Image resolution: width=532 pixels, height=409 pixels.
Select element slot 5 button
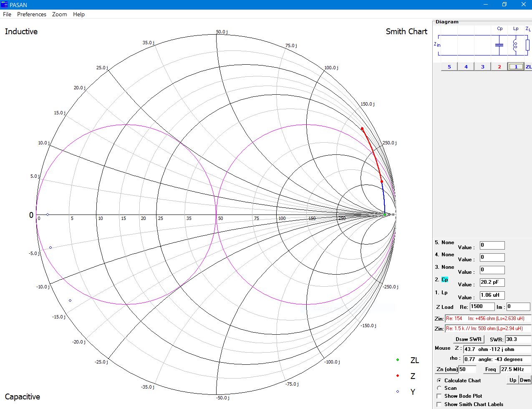pos(449,67)
